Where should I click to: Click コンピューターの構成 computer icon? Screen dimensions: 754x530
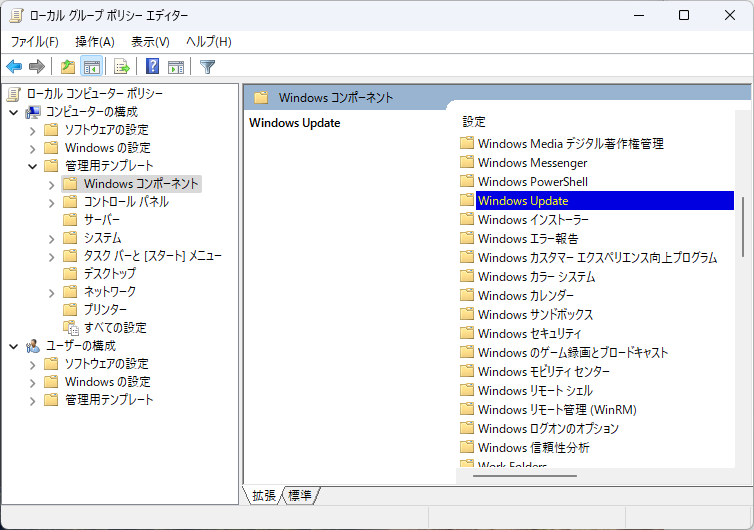click(x=33, y=112)
